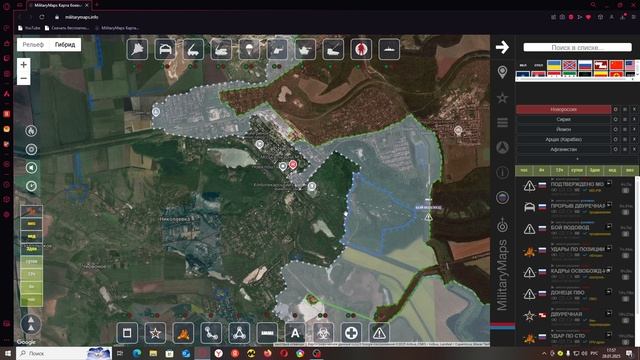Click the circular target icon on left controls
640x360 pixels.
click(x=31, y=149)
